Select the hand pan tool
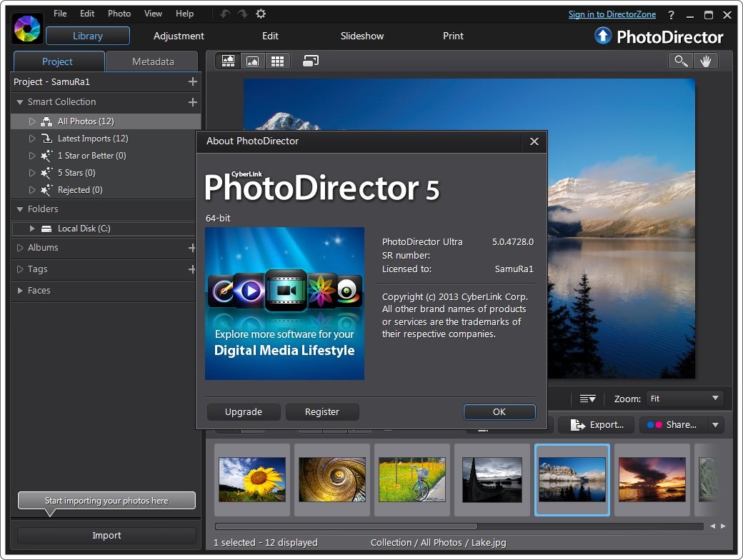 tap(706, 61)
